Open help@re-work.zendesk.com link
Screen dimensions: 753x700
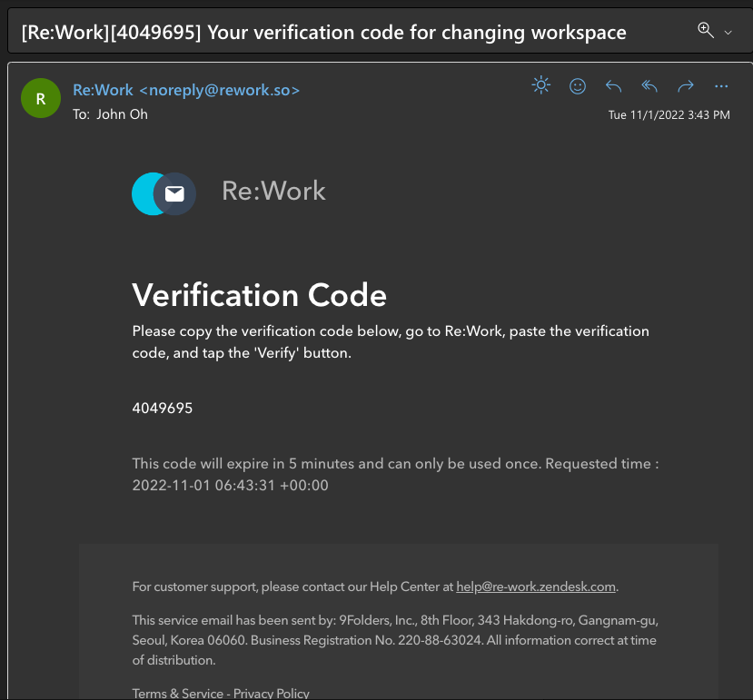pyautogui.click(x=535, y=587)
